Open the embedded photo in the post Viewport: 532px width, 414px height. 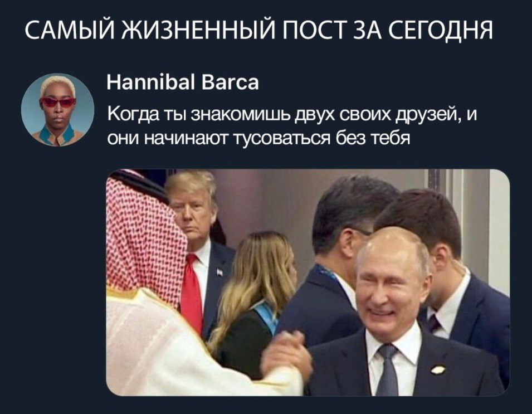tap(308, 283)
